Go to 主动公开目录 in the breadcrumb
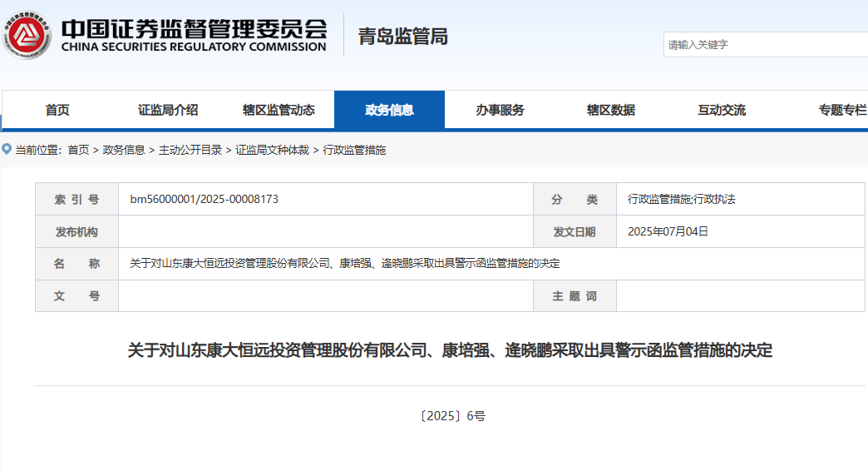Screen dimensions: 868x471 coord(190,150)
